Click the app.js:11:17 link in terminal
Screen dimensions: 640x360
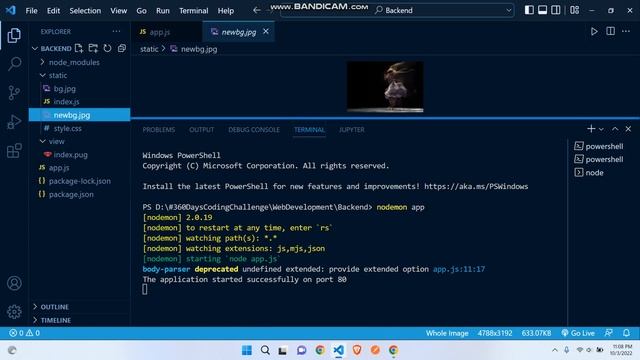(x=459, y=269)
